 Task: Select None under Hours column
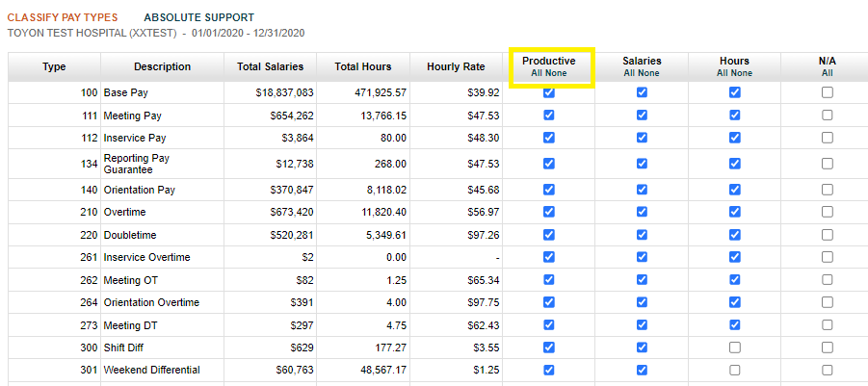(x=743, y=73)
